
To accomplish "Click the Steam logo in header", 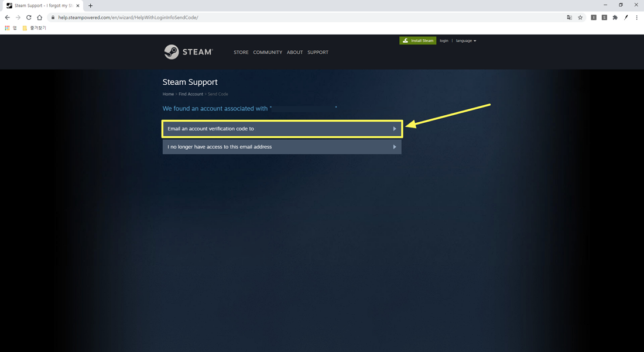I will (189, 52).
